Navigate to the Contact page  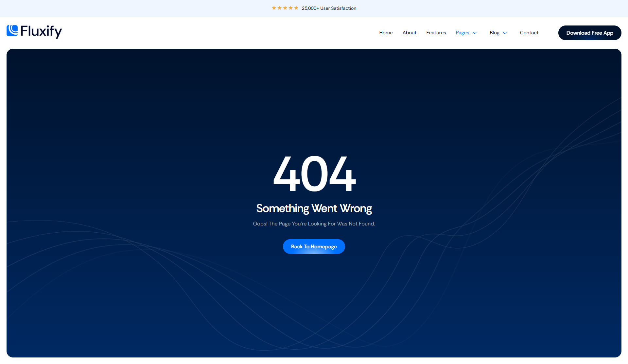pos(529,33)
